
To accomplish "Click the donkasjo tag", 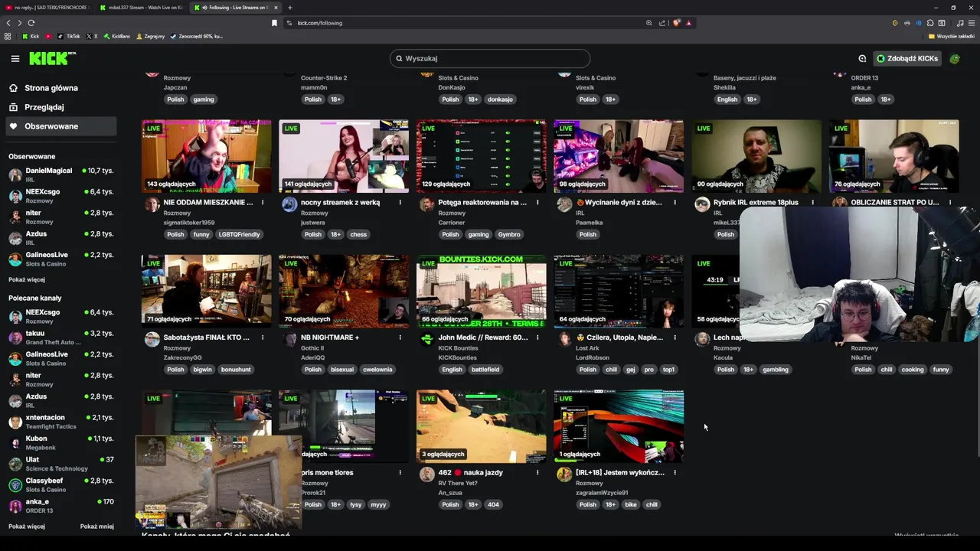I will pos(500,99).
